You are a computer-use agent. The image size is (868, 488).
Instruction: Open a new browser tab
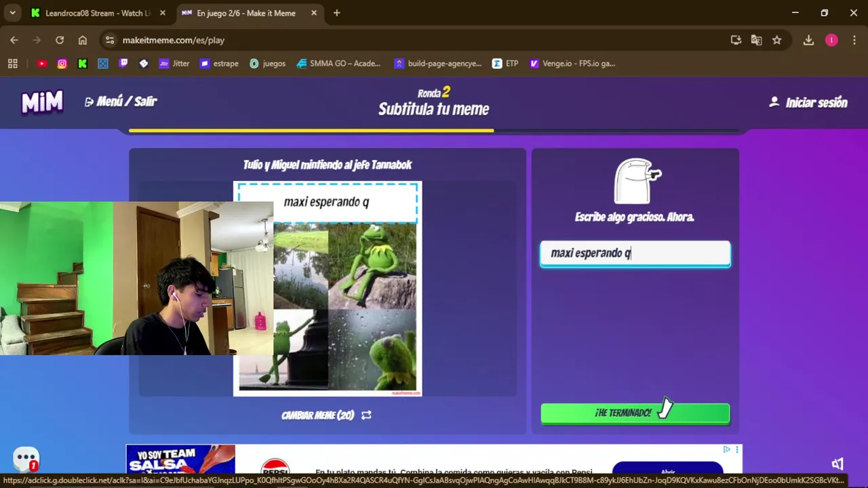[x=337, y=13]
